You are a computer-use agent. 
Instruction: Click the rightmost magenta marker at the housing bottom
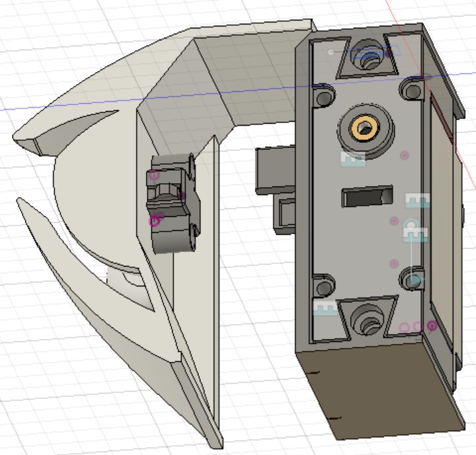[432, 325]
